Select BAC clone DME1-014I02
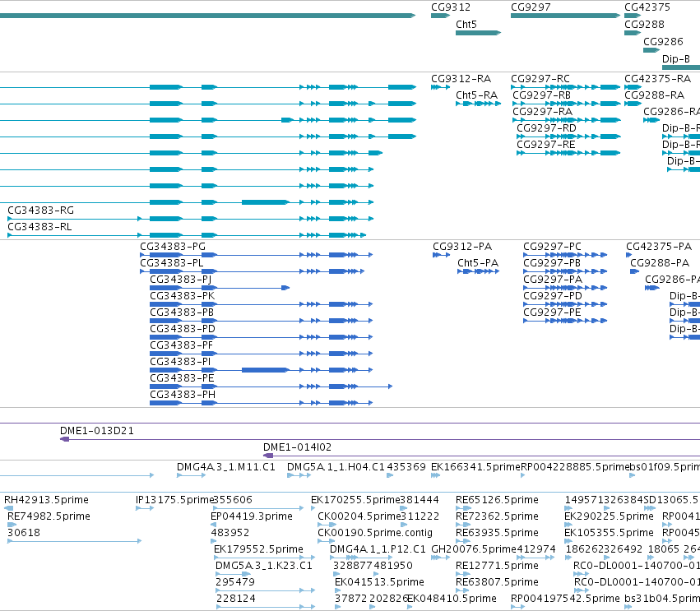Screen dimensions: 700x611 [482, 456]
